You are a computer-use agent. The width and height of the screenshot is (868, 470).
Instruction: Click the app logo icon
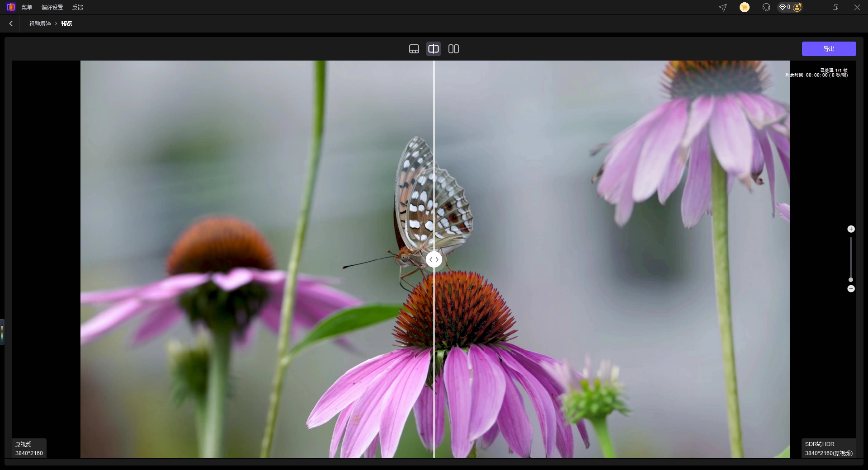click(x=11, y=7)
